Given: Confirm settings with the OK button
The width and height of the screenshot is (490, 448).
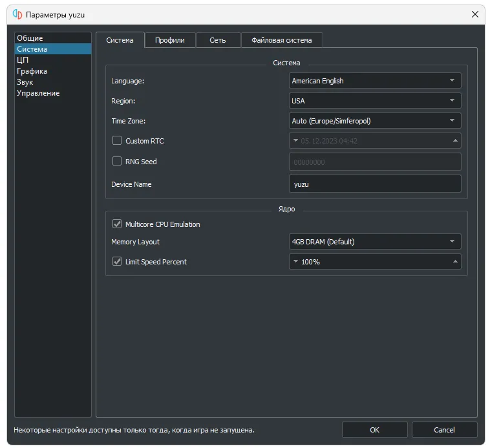Looking at the screenshot, I should pos(375,430).
